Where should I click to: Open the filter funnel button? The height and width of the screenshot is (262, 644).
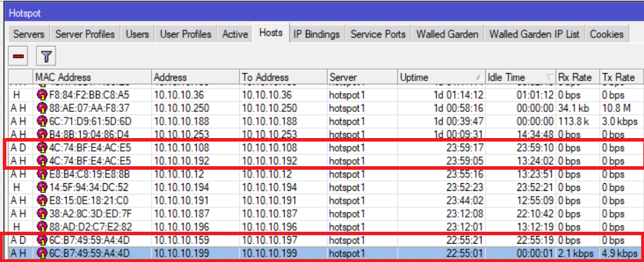point(46,56)
